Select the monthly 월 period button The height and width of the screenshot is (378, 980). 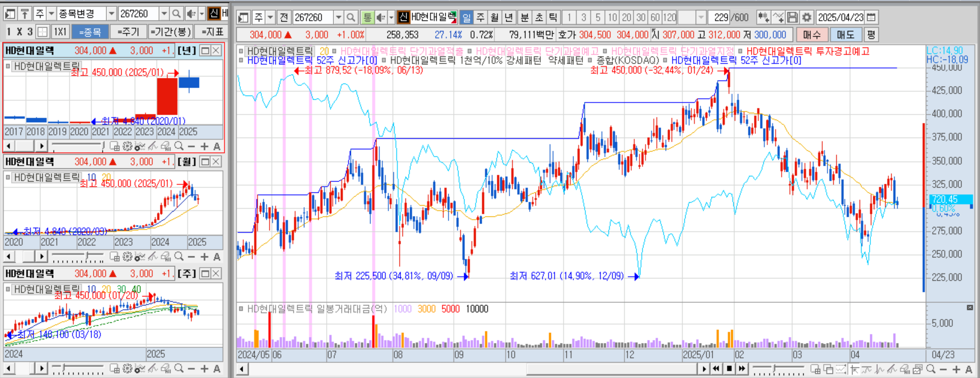[494, 18]
